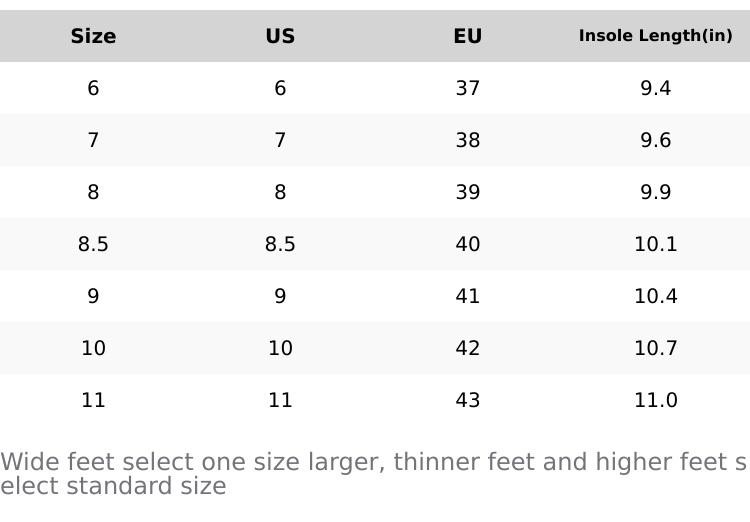
Task: Click the 9.4 insole length cell
Action: (x=655, y=88)
